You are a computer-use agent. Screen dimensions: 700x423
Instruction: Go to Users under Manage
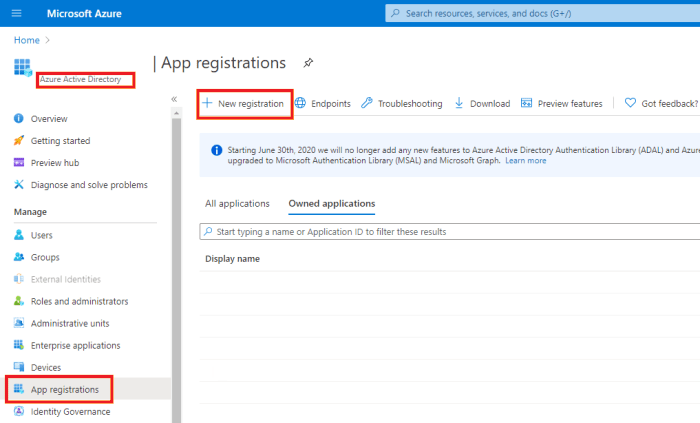click(42, 235)
